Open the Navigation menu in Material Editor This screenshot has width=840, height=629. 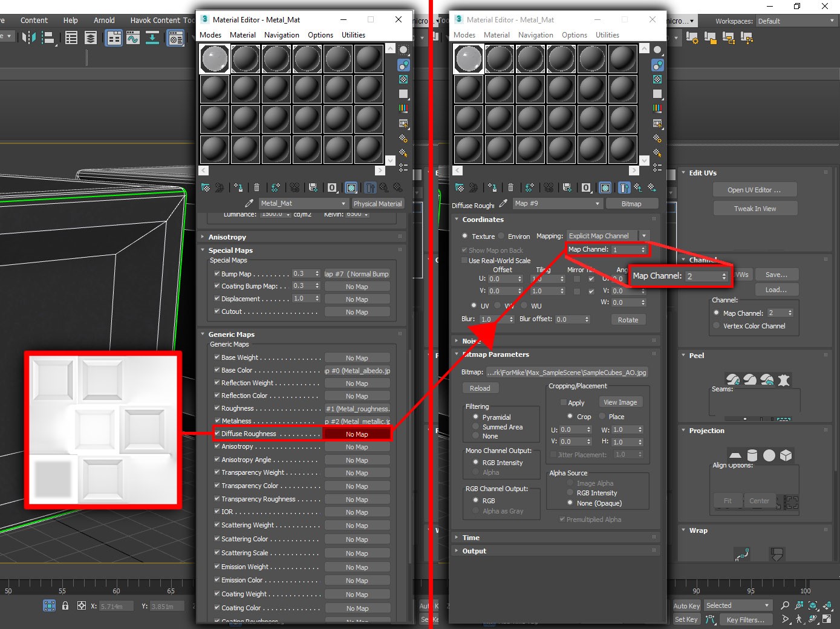click(281, 34)
